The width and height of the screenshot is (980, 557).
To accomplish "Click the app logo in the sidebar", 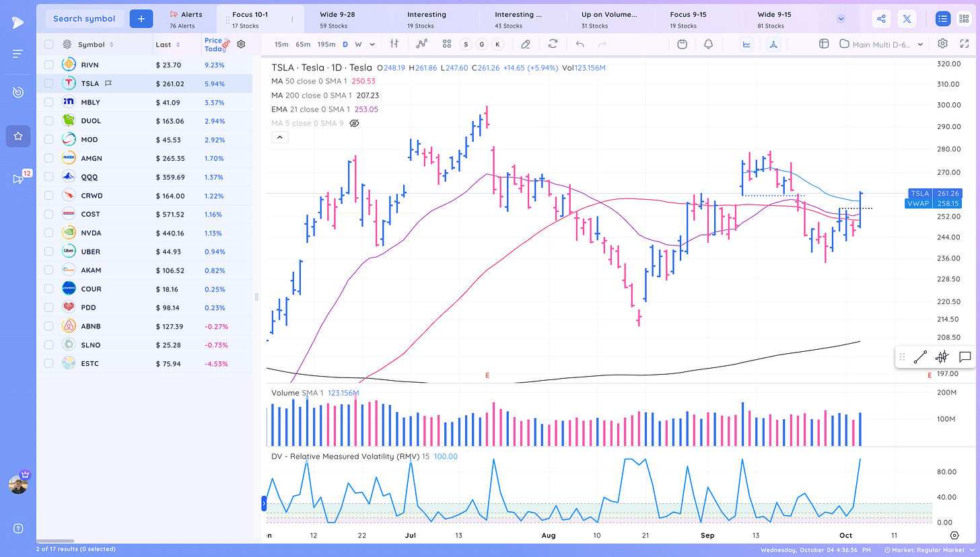I will click(x=18, y=22).
